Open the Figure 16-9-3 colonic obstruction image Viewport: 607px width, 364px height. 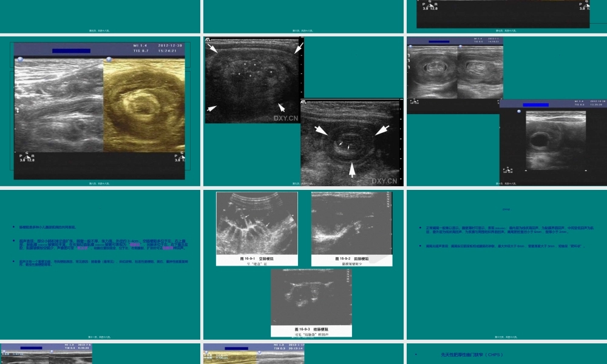coord(310,296)
